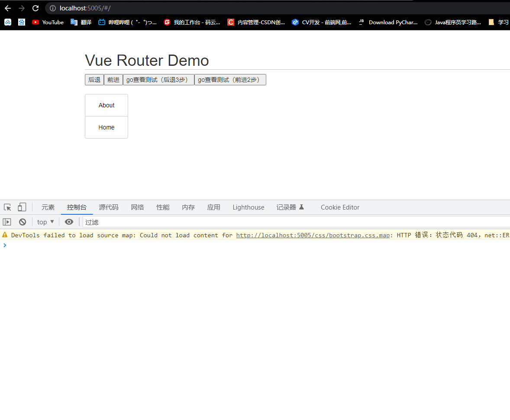Image resolution: width=510 pixels, height=420 pixels.
Task: Switch to the 内存 DevTools tab
Action: tap(188, 207)
